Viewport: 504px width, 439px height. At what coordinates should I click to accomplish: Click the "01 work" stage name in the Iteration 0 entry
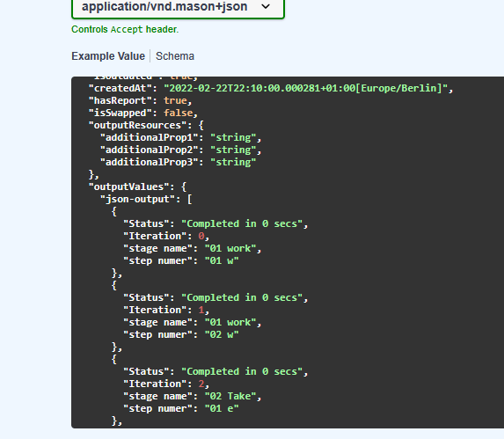point(230,248)
